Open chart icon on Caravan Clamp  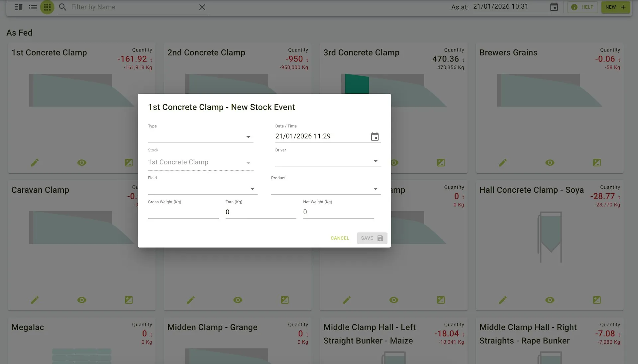(129, 300)
